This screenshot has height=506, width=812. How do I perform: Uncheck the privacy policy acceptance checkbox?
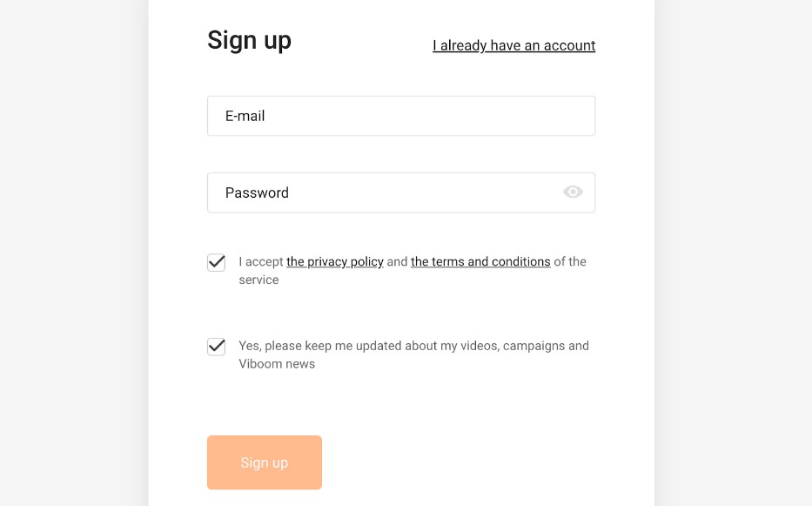[x=217, y=262]
